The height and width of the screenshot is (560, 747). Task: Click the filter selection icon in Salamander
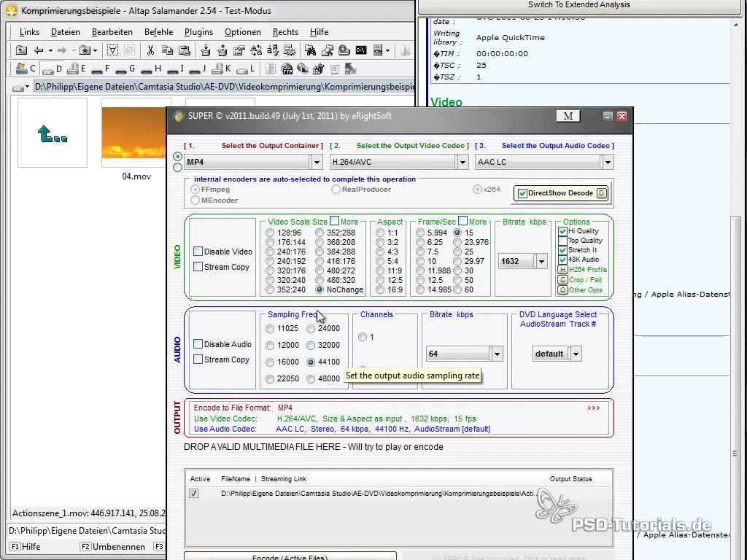(x=112, y=50)
